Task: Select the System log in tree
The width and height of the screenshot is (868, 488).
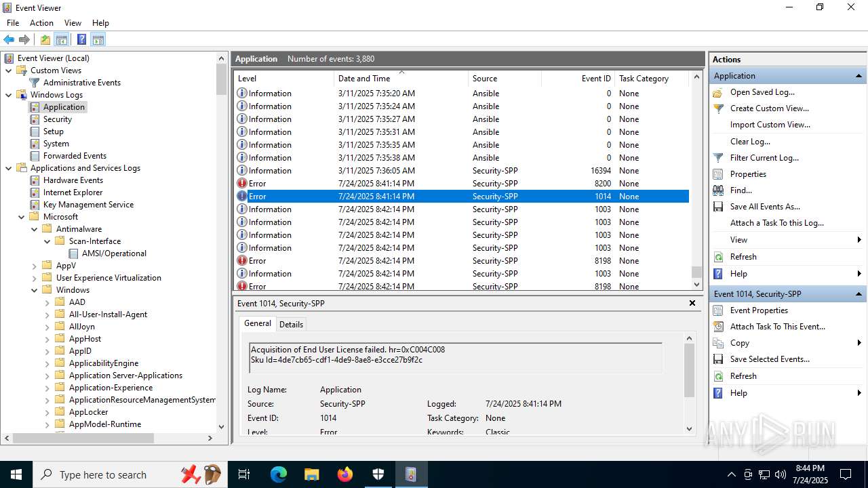Action: pos(56,144)
